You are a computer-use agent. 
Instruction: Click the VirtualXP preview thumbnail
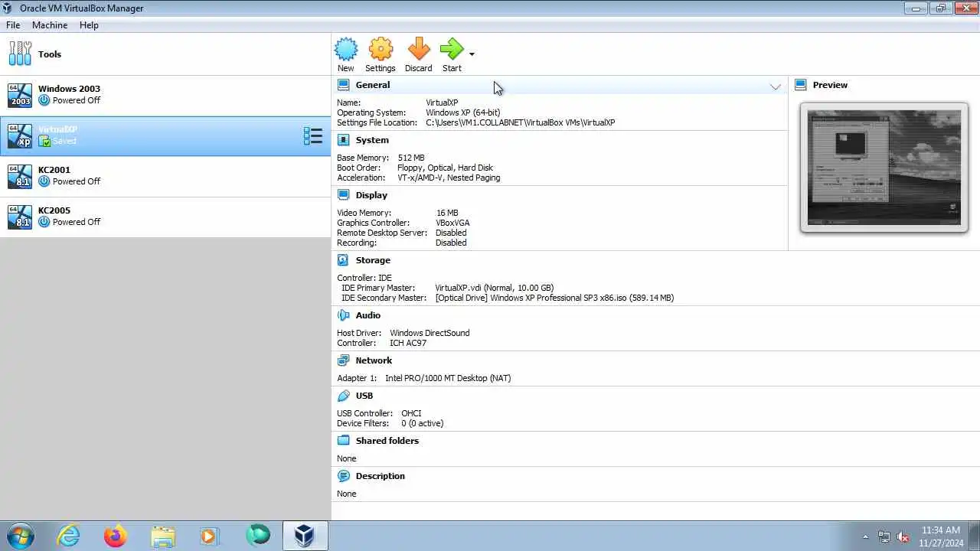[884, 168]
